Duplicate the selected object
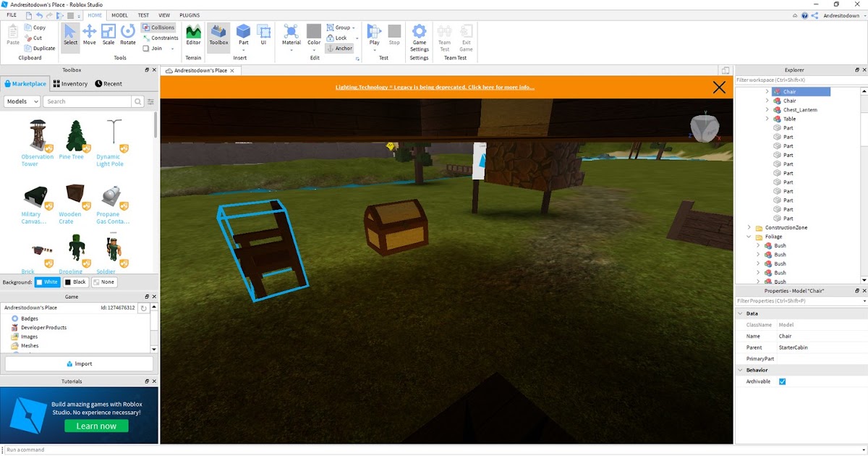 (x=39, y=48)
